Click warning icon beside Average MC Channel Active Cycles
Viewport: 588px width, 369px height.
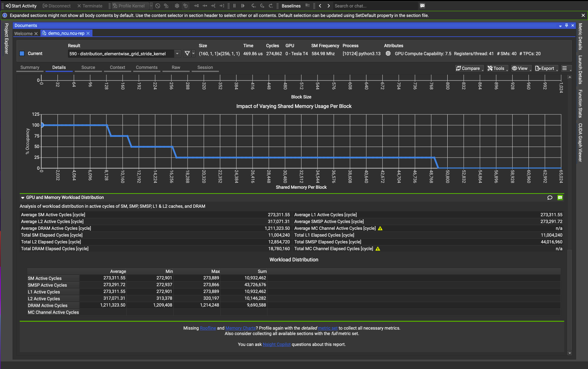(380, 228)
